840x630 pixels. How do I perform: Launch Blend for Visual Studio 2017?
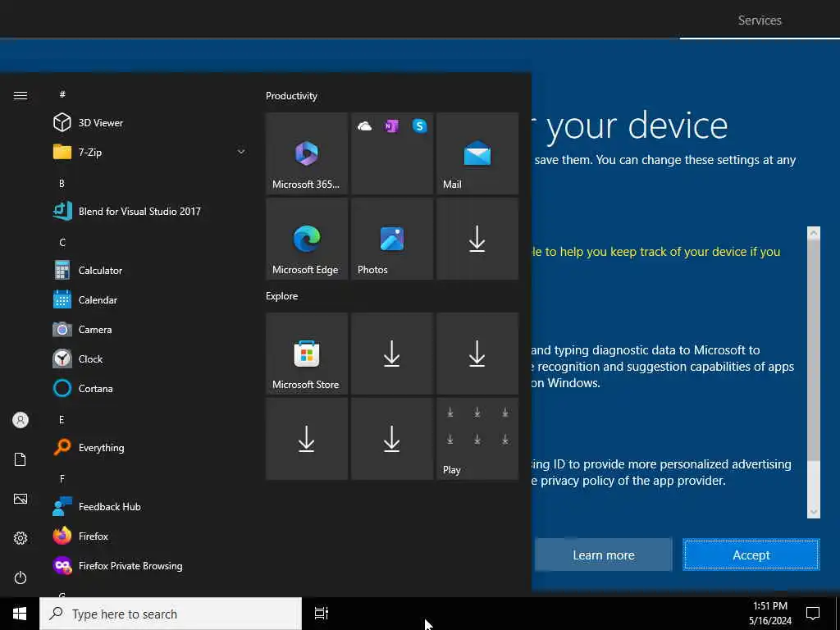click(150, 211)
